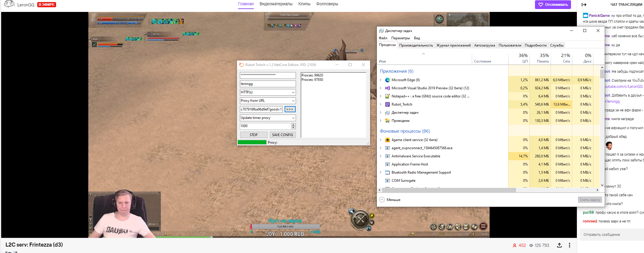Open the Параметры menu in Task Manager

[x=400, y=38]
